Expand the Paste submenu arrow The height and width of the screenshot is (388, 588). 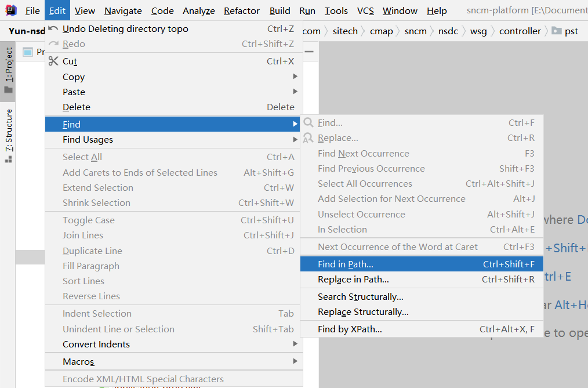295,92
